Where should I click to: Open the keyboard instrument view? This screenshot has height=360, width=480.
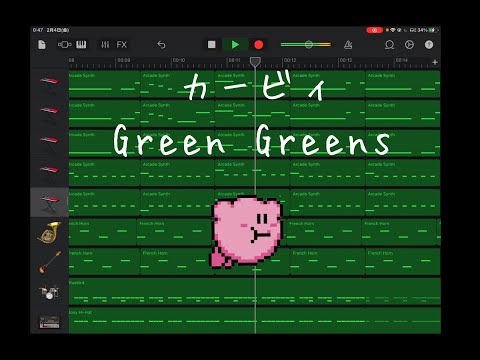point(81,45)
